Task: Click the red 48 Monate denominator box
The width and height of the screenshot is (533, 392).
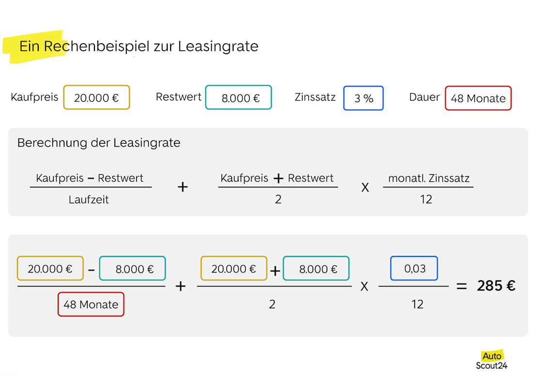Action: pyautogui.click(x=91, y=304)
